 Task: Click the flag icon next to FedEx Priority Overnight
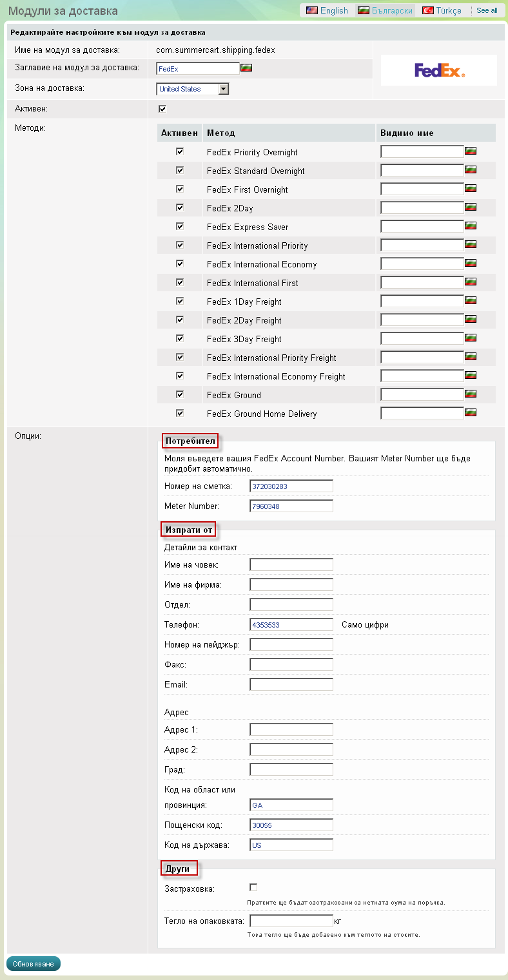tap(471, 151)
